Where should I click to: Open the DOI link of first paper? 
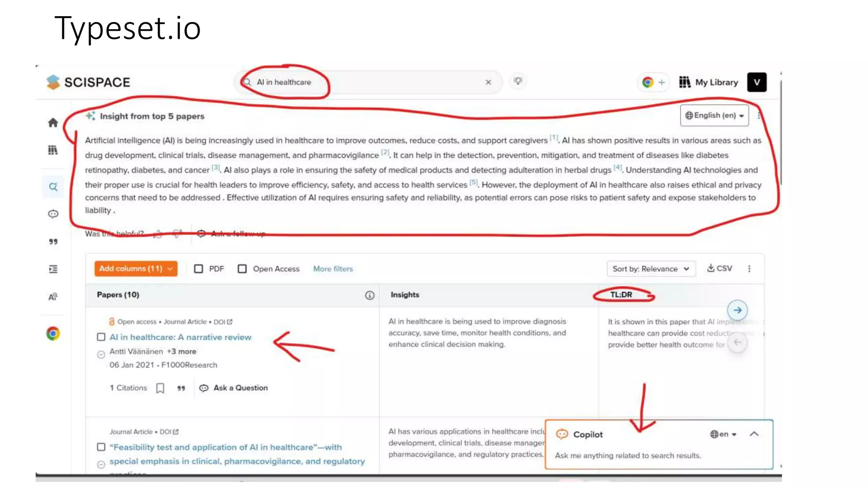(x=223, y=322)
